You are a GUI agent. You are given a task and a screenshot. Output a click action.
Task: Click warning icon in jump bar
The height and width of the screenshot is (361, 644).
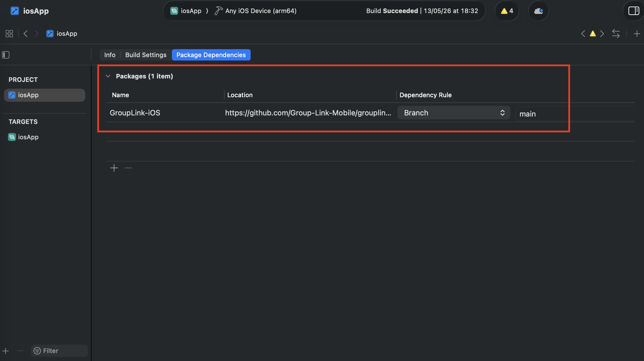[593, 34]
